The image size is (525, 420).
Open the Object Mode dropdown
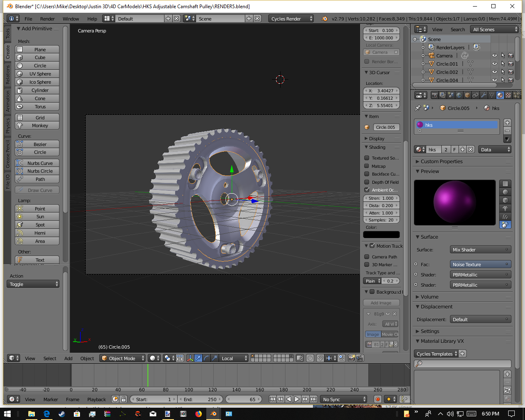123,358
